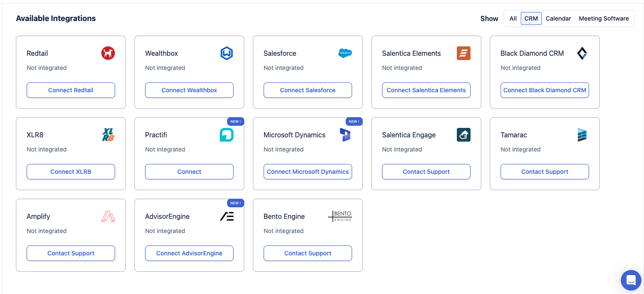Viewport: 644px width, 294px height.
Task: Click Contact Support for Bento Engine
Action: coord(308,253)
